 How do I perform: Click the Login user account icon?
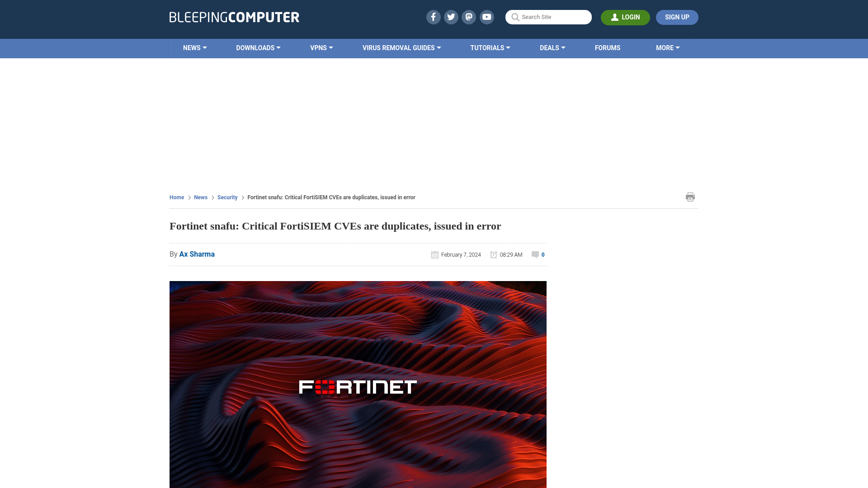[615, 17]
